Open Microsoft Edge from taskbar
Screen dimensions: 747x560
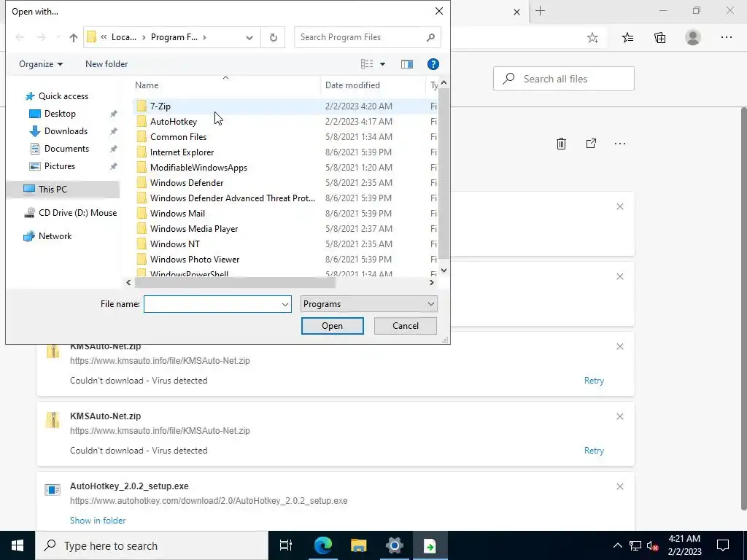(x=323, y=545)
